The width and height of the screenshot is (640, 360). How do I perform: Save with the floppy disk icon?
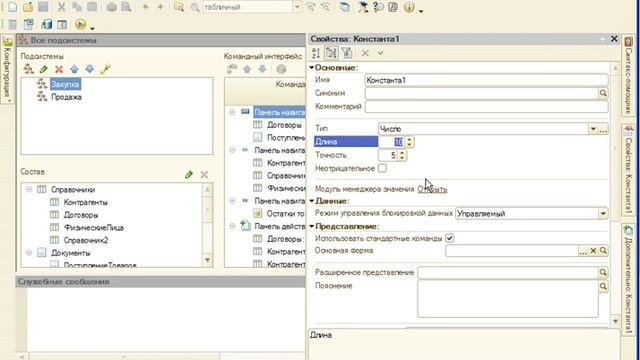pos(43,7)
